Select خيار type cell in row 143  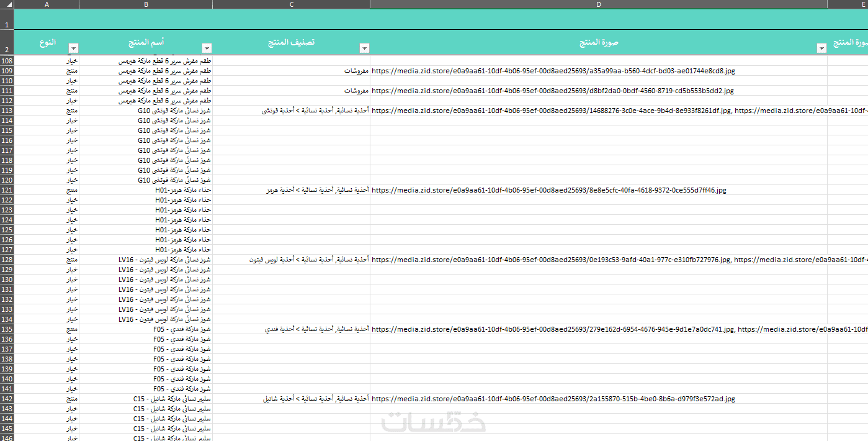(47, 409)
